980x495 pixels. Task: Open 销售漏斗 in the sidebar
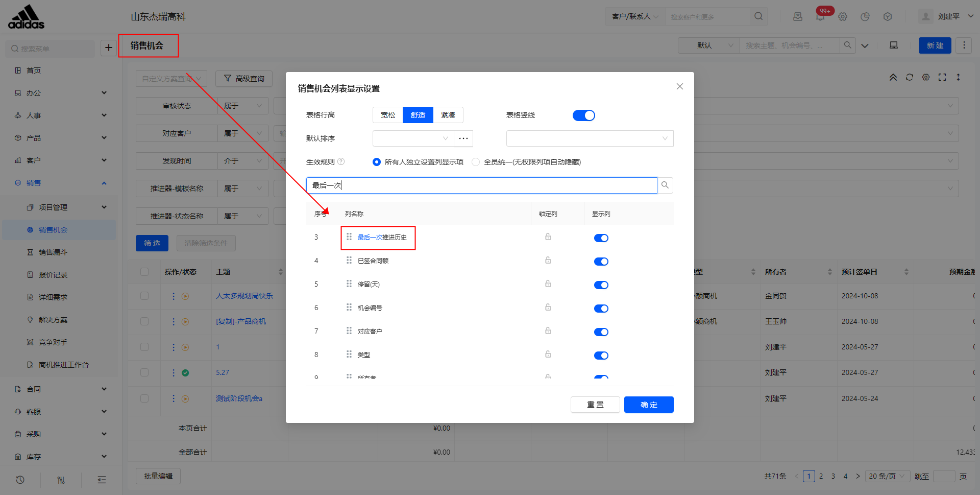(53, 252)
